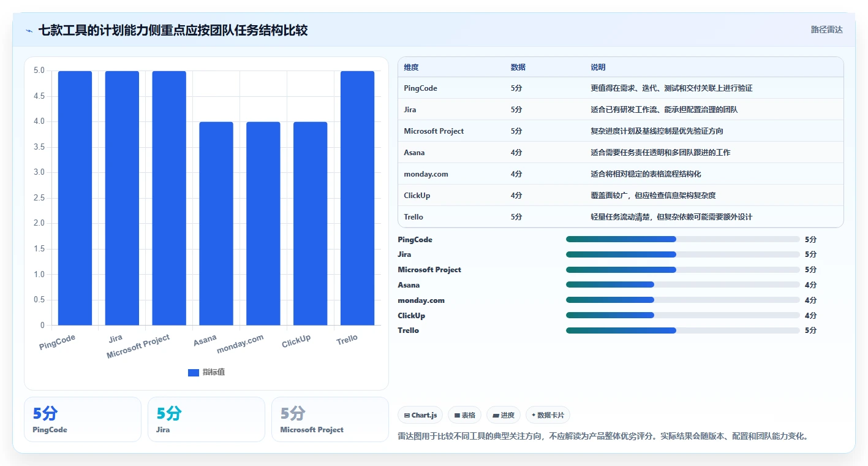
Task: Click the icon on the 数据卡片 chip
Action: 534,416
